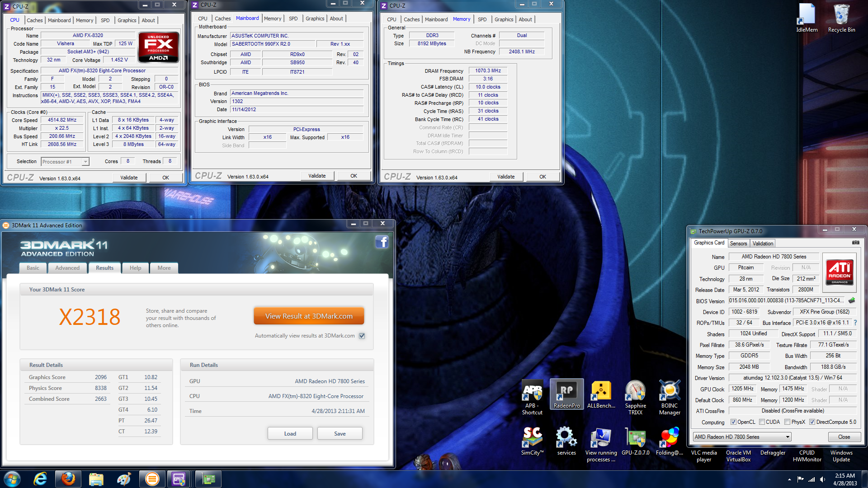This screenshot has height=488, width=868.
Task: Launch Internet Explorer from the taskbar
Action: (40, 479)
